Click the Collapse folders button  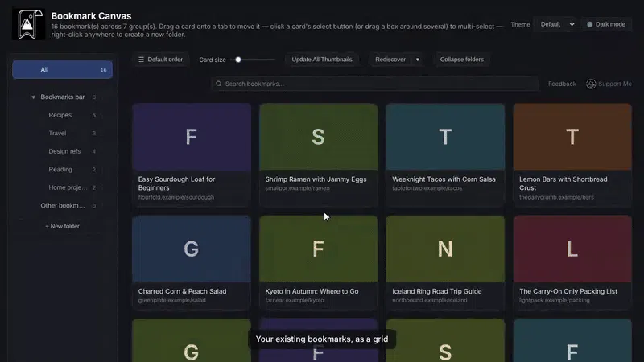[x=461, y=60]
